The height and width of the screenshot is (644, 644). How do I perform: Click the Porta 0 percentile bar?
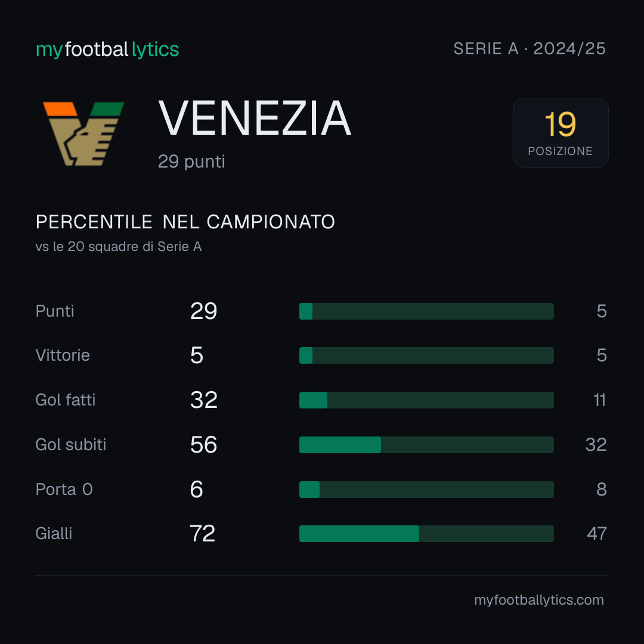point(426,490)
